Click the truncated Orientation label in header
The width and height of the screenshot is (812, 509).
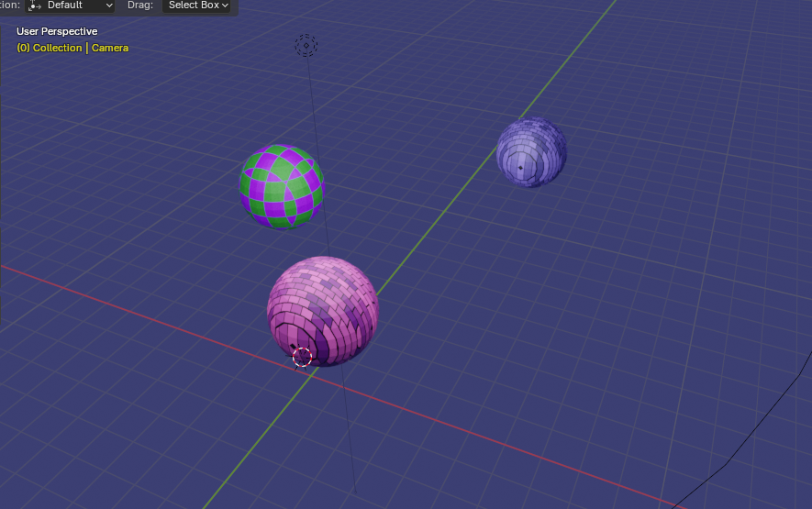(x=9, y=6)
